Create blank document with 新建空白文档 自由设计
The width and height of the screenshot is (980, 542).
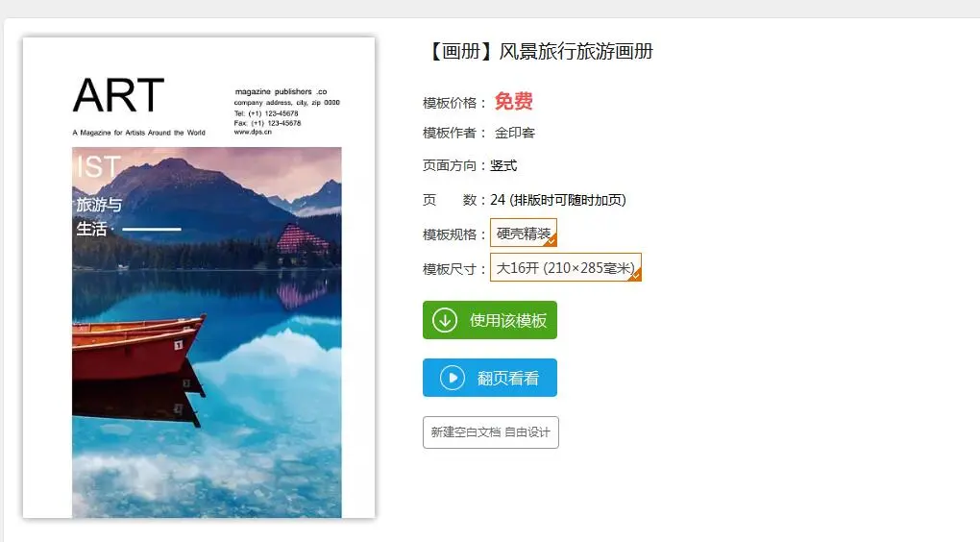[x=491, y=432]
